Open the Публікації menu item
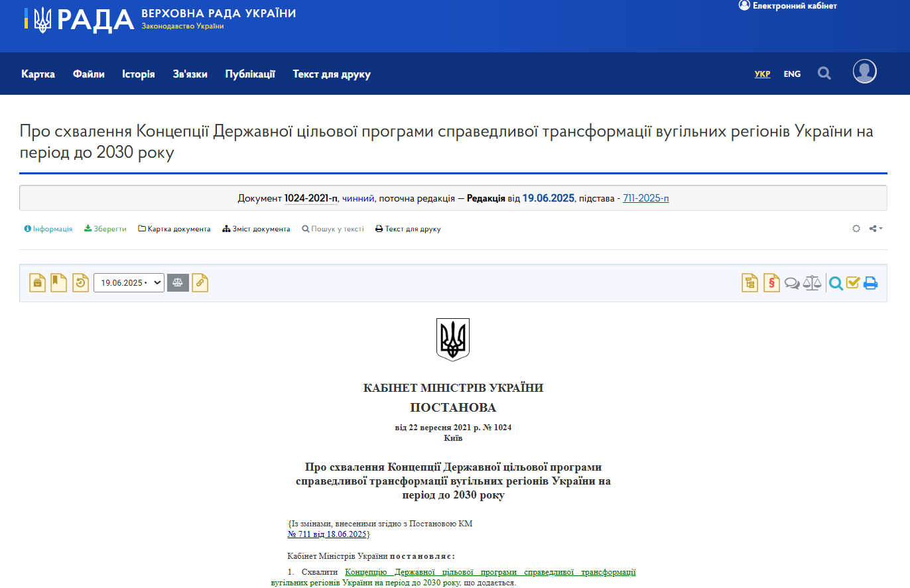The width and height of the screenshot is (910, 588). pos(250,74)
